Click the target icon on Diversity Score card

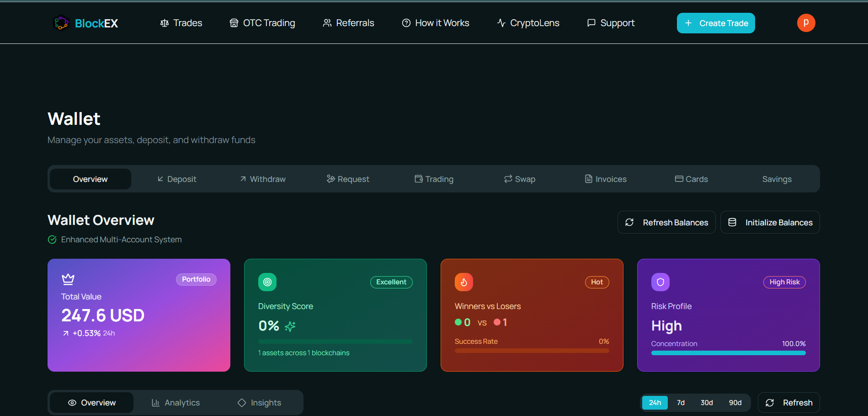click(267, 282)
